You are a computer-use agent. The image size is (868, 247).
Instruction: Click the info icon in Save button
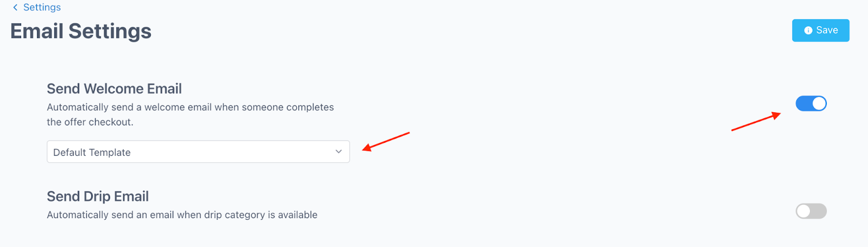[x=808, y=30]
